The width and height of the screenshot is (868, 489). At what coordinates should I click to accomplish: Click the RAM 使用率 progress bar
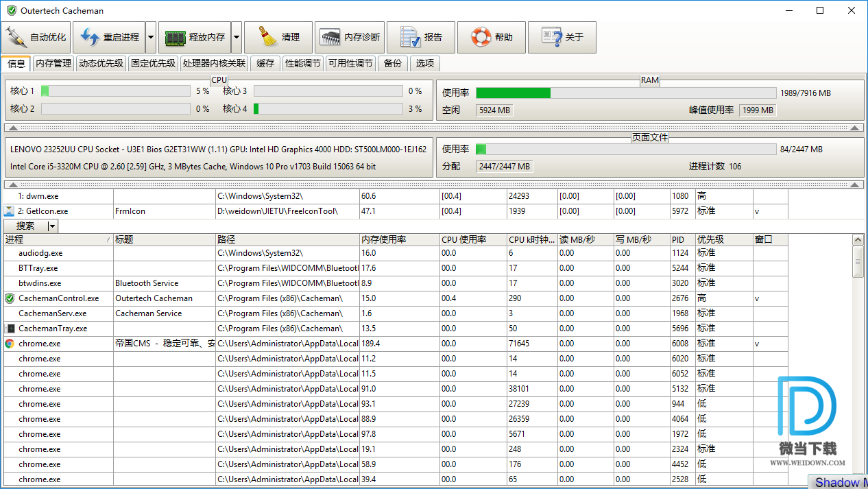click(626, 93)
